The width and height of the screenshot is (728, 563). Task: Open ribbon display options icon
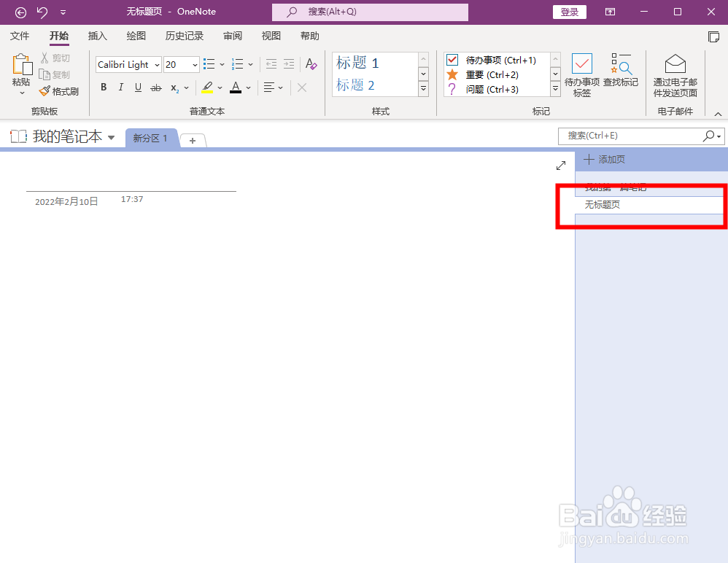point(610,12)
